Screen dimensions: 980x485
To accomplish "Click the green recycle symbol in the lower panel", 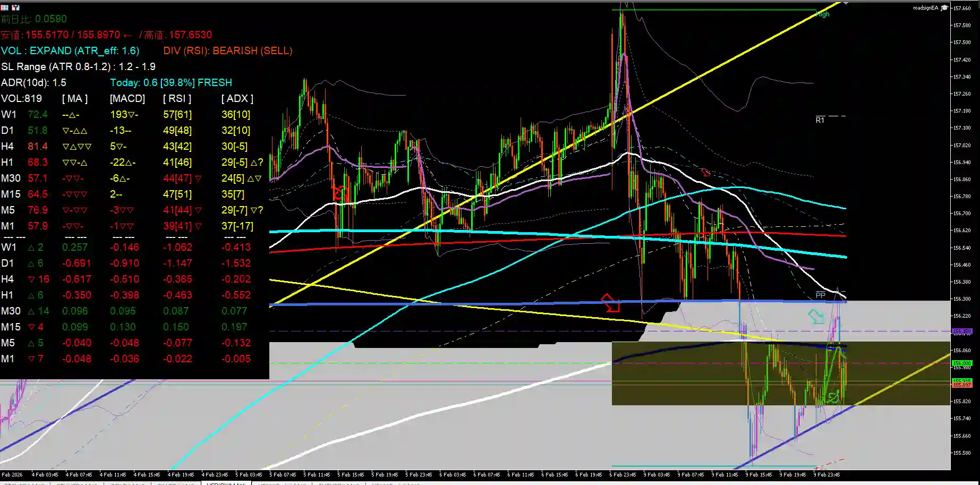I will click(833, 396).
